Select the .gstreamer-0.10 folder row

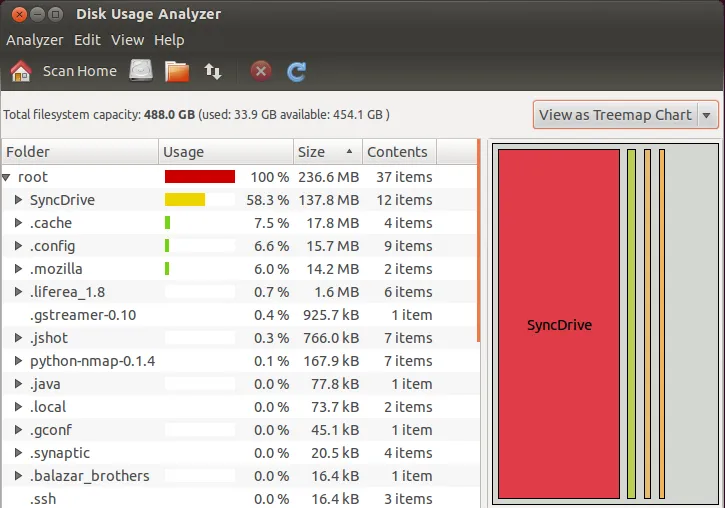[83, 315]
